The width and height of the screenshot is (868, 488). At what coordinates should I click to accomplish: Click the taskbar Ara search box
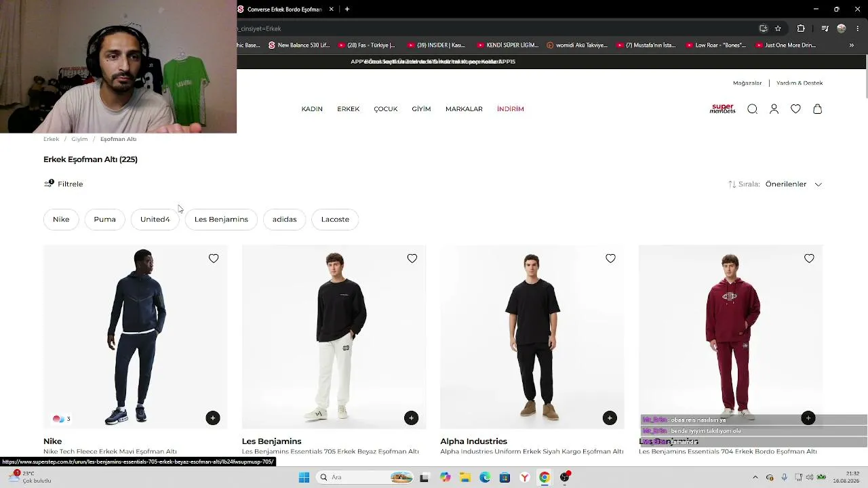click(x=366, y=477)
